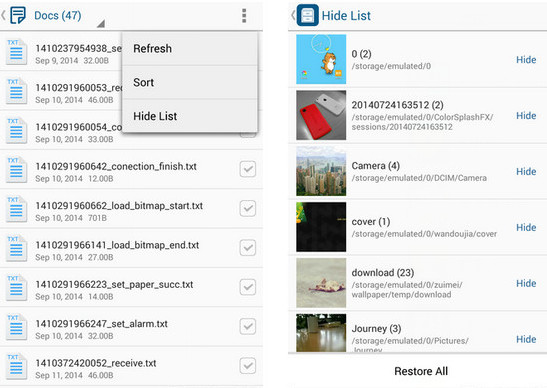This screenshot has width=547, height=388.
Task: Tap Restore All at the bottom
Action: [x=421, y=371]
